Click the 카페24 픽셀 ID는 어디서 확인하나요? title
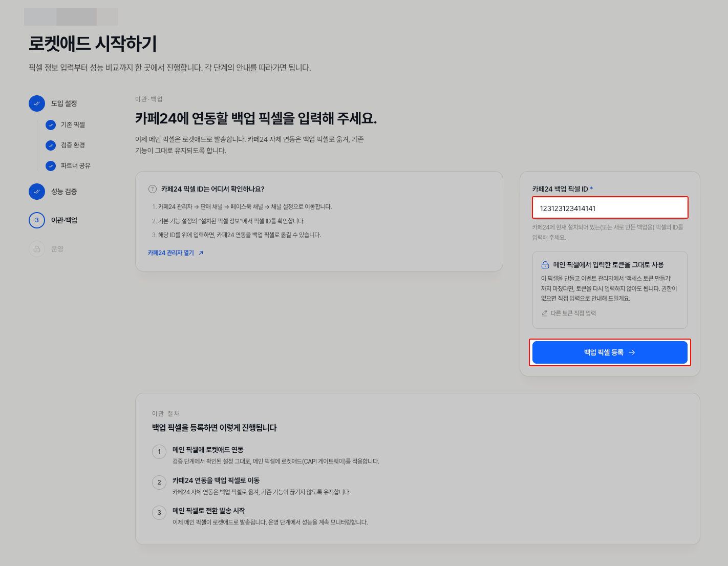728x566 pixels. (212, 189)
